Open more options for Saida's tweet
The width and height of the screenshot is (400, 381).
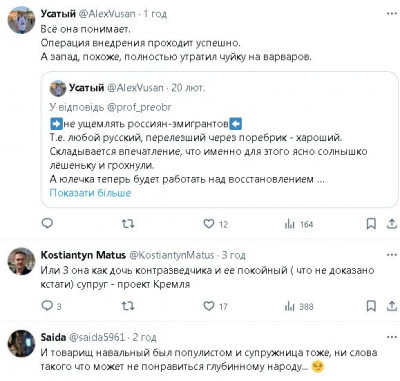pyautogui.click(x=392, y=337)
